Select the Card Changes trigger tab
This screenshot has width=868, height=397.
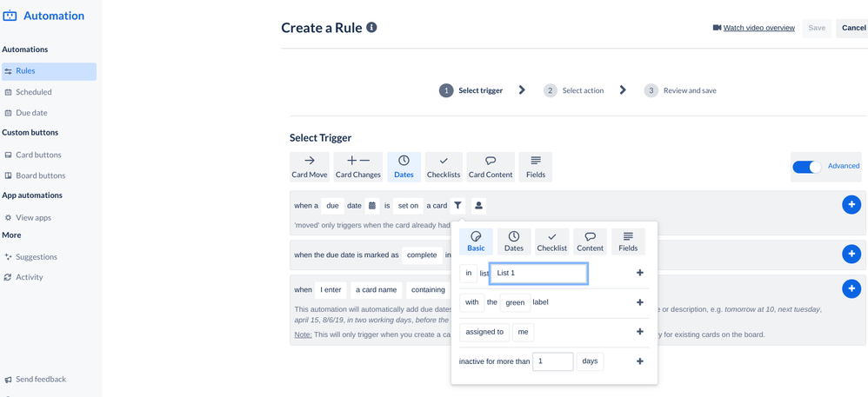pyautogui.click(x=358, y=167)
